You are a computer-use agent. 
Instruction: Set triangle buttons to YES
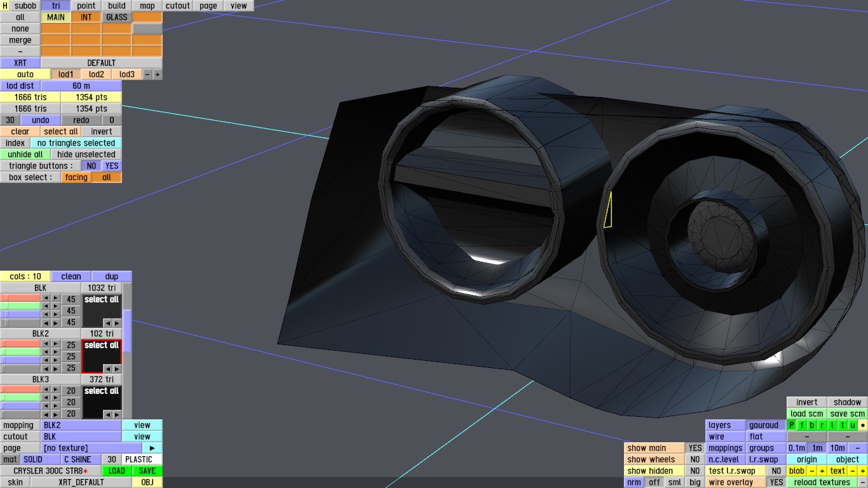click(x=112, y=166)
